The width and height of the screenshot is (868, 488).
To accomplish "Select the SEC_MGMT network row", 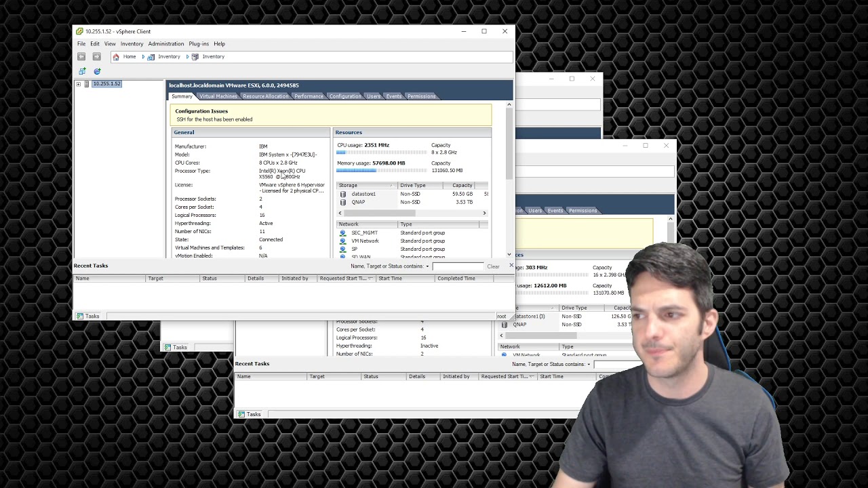I will [412, 233].
